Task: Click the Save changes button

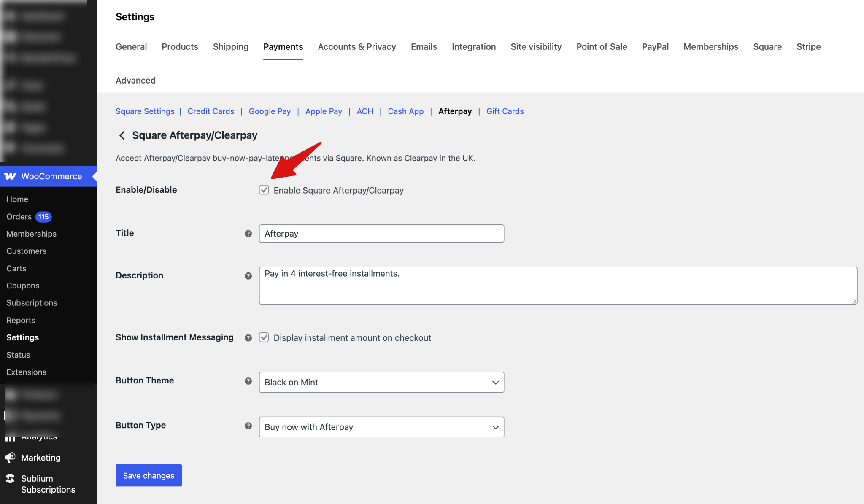Action: (x=148, y=475)
